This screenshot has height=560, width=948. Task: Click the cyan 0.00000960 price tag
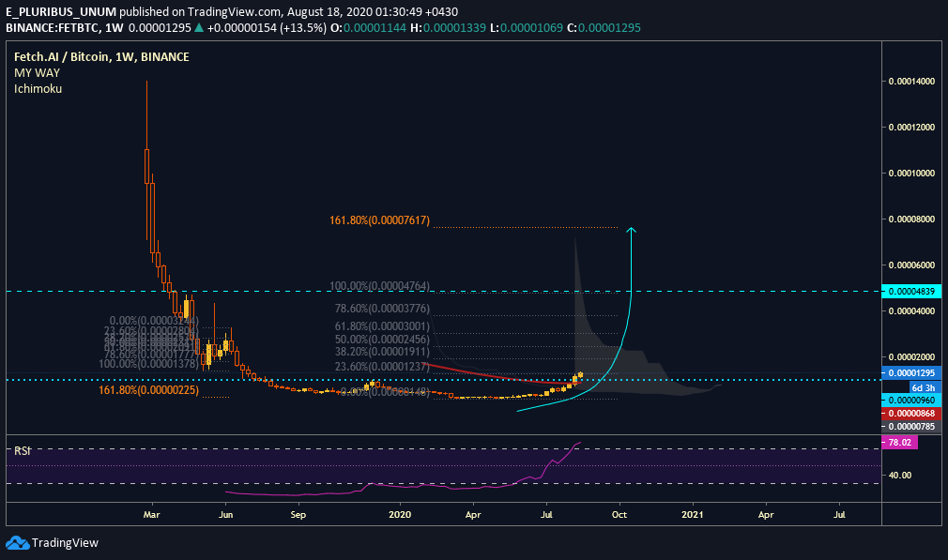click(911, 400)
